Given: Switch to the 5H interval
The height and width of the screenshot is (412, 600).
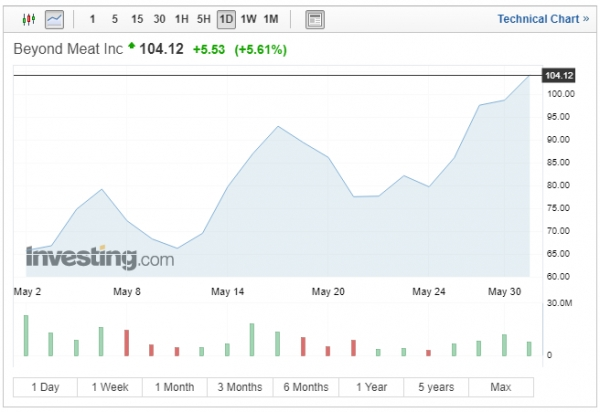Looking at the screenshot, I should pos(204,19).
